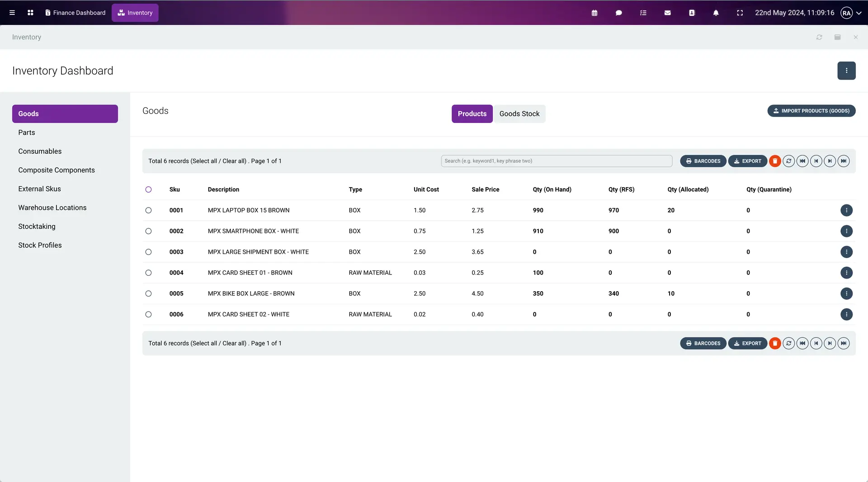The image size is (868, 482).
Task: Open the mail envelope icon
Action: [x=667, y=13]
